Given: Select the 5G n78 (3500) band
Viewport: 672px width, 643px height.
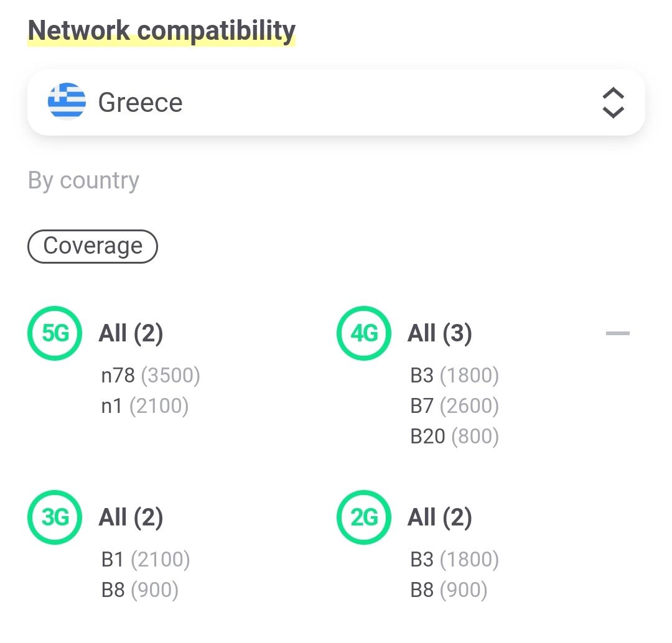Looking at the screenshot, I should pos(151,376).
